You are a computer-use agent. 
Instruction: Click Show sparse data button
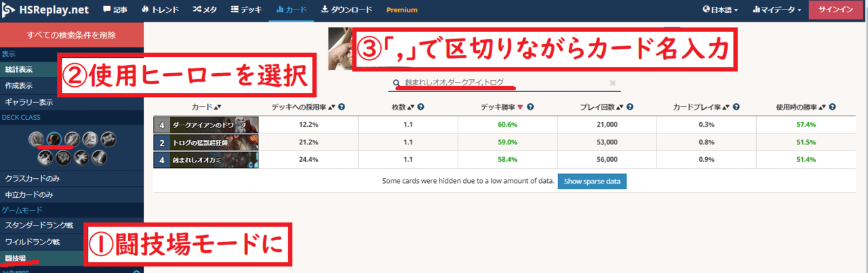(x=592, y=182)
